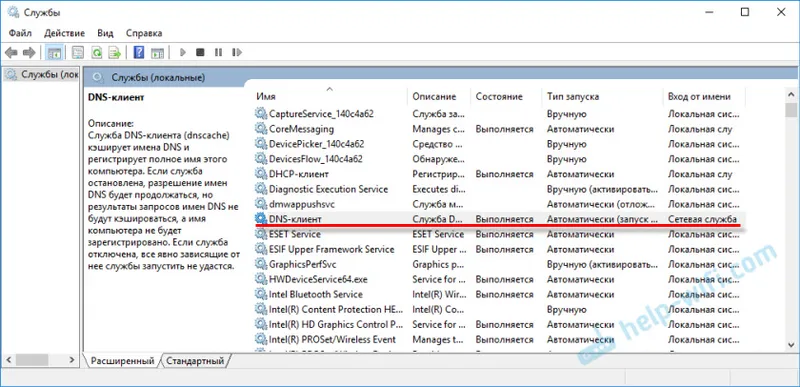This screenshot has height=387, width=800.
Task: Select Службы (локальные) tree node
Action: click(x=42, y=75)
